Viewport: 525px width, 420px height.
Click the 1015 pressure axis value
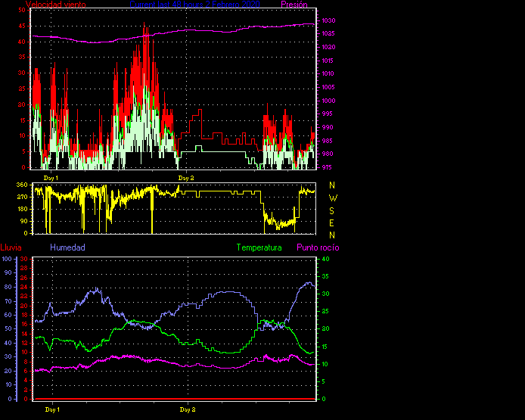pos(328,61)
